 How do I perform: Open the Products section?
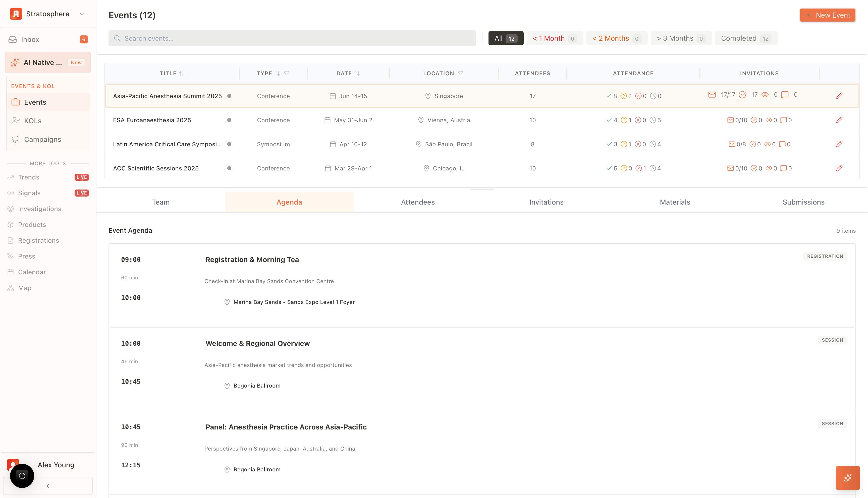point(32,224)
